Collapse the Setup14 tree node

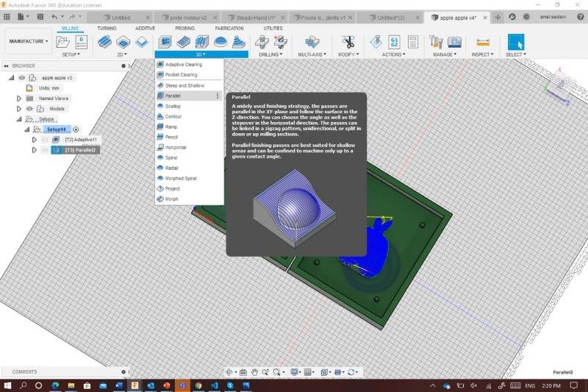click(x=26, y=129)
